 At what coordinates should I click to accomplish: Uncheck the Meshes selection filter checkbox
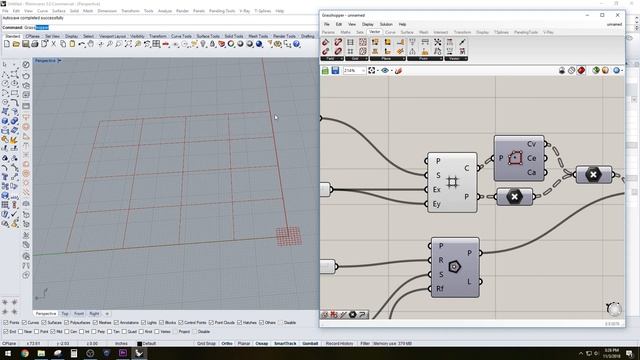point(95,322)
